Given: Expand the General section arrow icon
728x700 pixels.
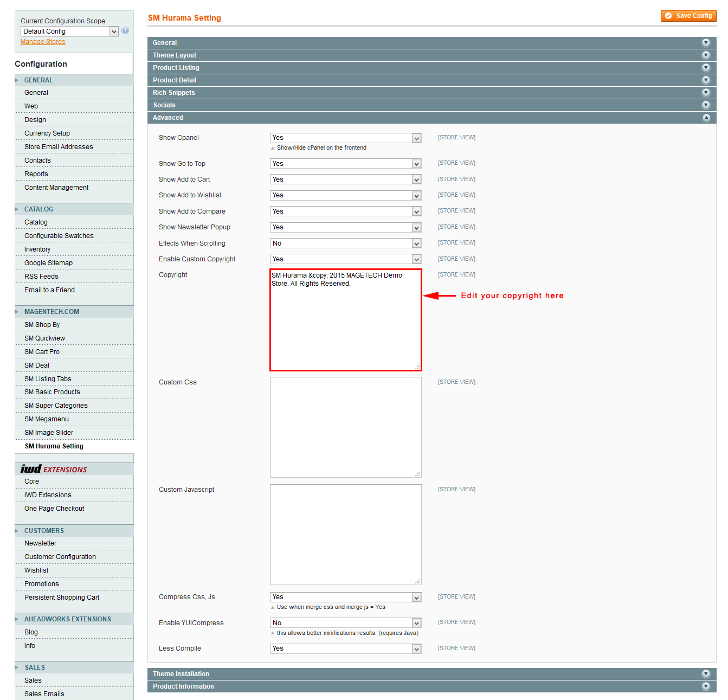Looking at the screenshot, I should tap(706, 42).
